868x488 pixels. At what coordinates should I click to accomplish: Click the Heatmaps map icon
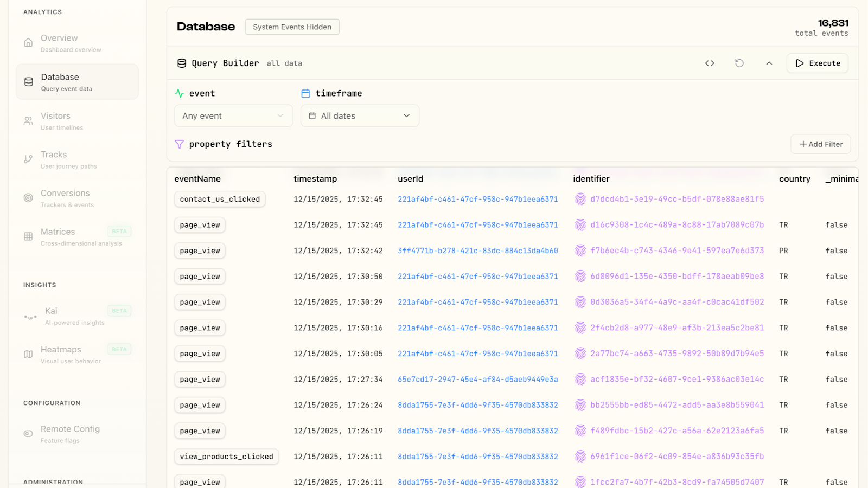pos(28,354)
